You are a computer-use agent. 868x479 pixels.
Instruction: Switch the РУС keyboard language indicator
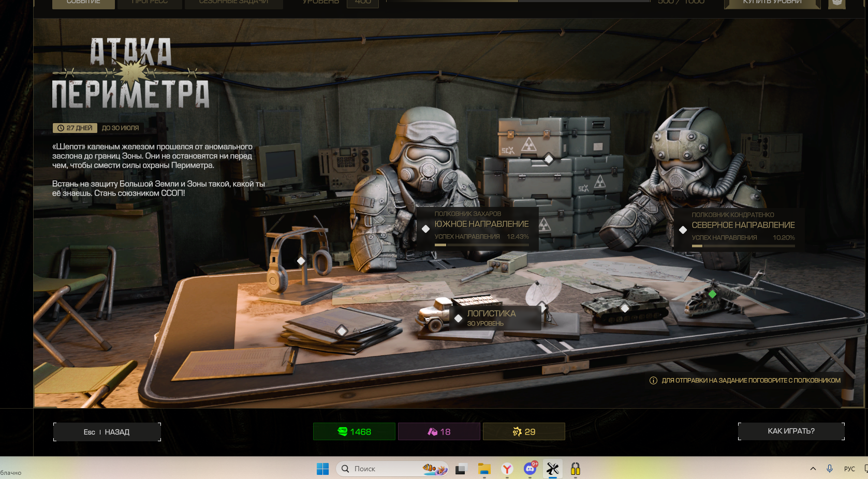pyautogui.click(x=849, y=469)
